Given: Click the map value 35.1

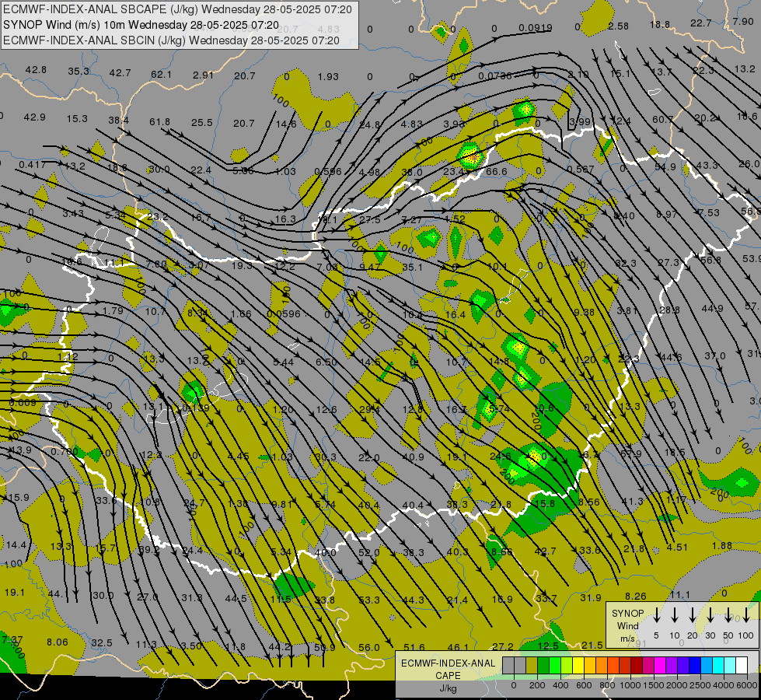Looking at the screenshot, I should [x=413, y=268].
